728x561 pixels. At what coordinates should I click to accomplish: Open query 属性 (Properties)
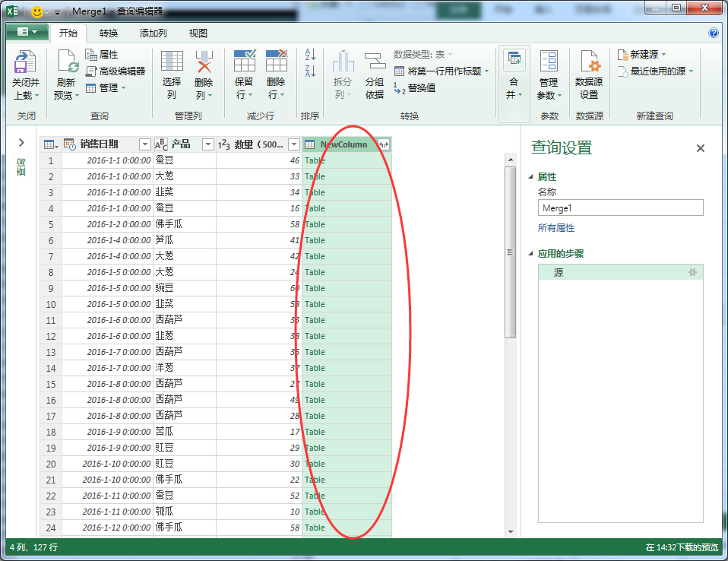point(102,54)
